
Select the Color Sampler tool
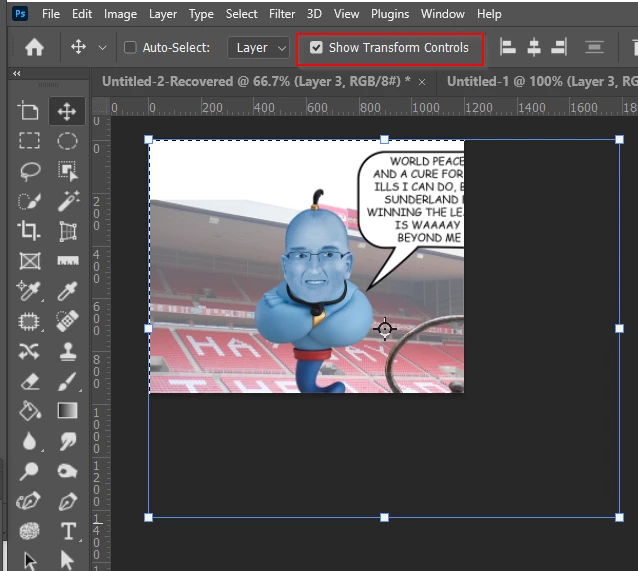click(x=29, y=291)
